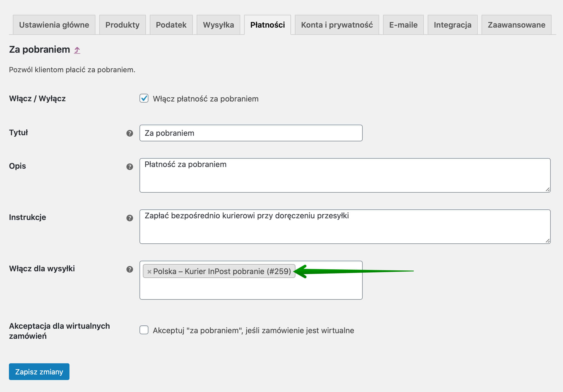
Task: Click the resize handle of the Opis textarea
Action: point(547,189)
